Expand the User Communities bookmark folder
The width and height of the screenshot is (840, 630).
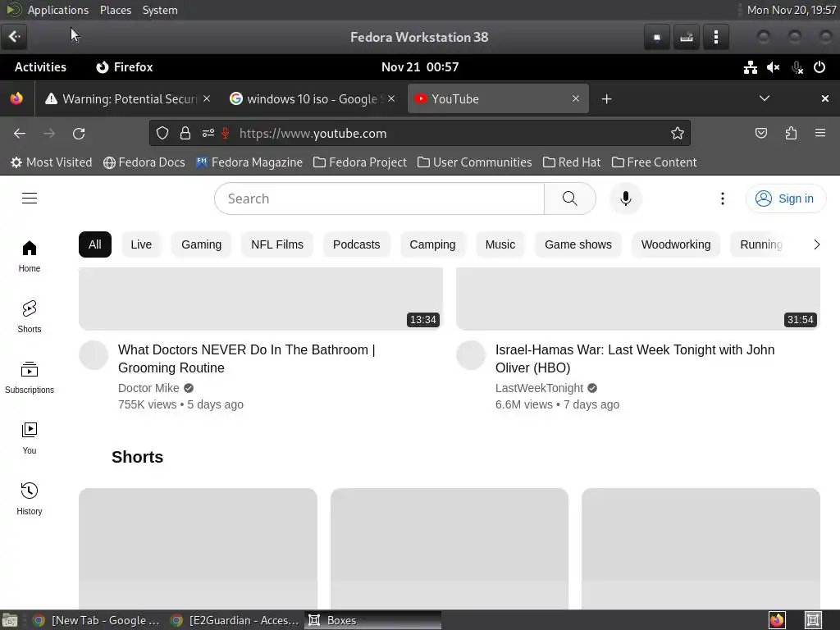[x=475, y=162]
